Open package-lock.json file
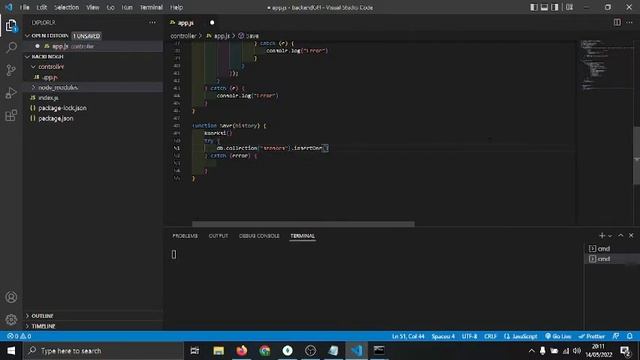Viewport: 640px width, 360px height. pyautogui.click(x=93, y=108)
